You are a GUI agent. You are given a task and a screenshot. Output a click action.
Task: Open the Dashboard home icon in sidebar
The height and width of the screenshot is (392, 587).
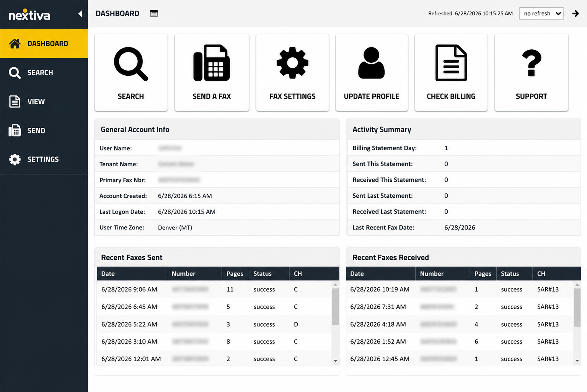pos(15,44)
